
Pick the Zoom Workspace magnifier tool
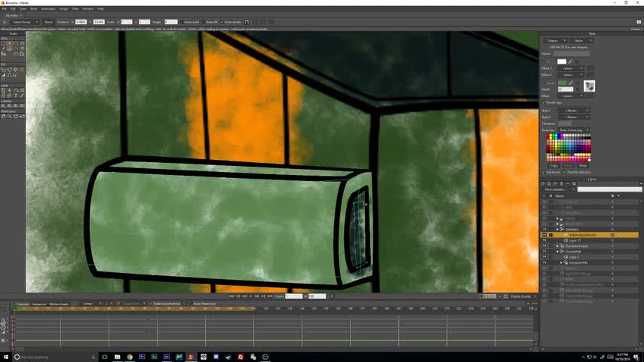click(x=10, y=116)
